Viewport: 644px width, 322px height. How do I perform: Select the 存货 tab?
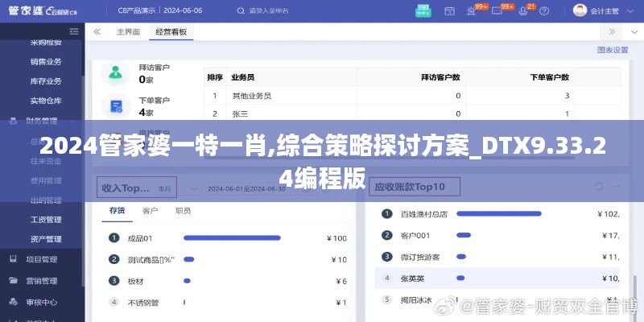point(117,211)
